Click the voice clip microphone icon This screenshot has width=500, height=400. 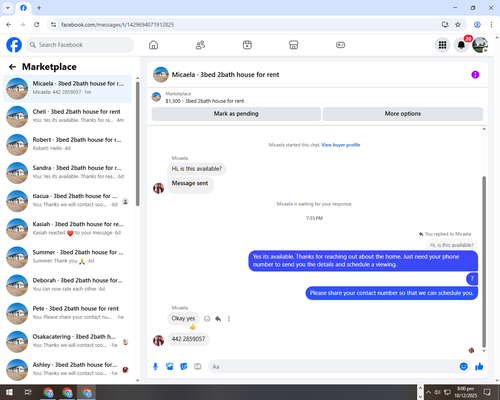[x=155, y=367]
